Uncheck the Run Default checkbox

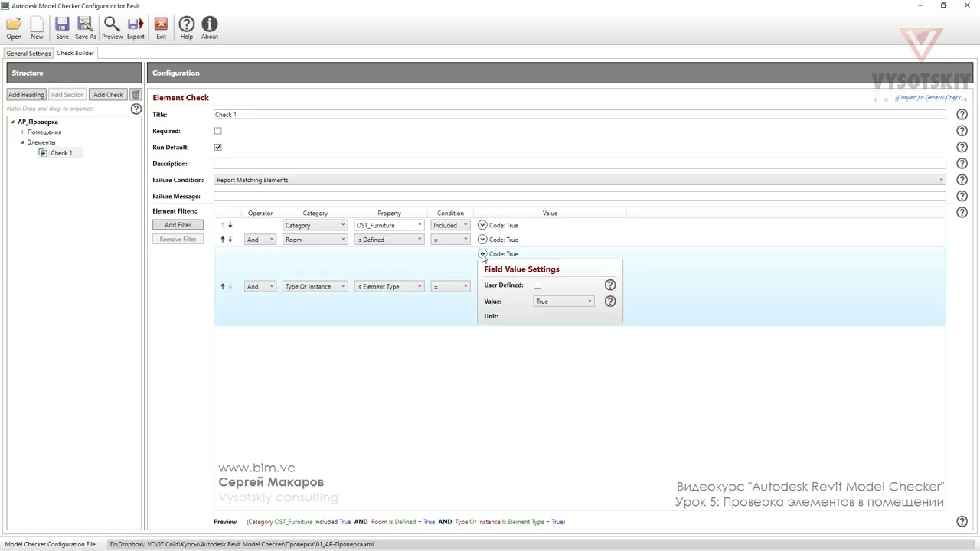click(x=217, y=147)
